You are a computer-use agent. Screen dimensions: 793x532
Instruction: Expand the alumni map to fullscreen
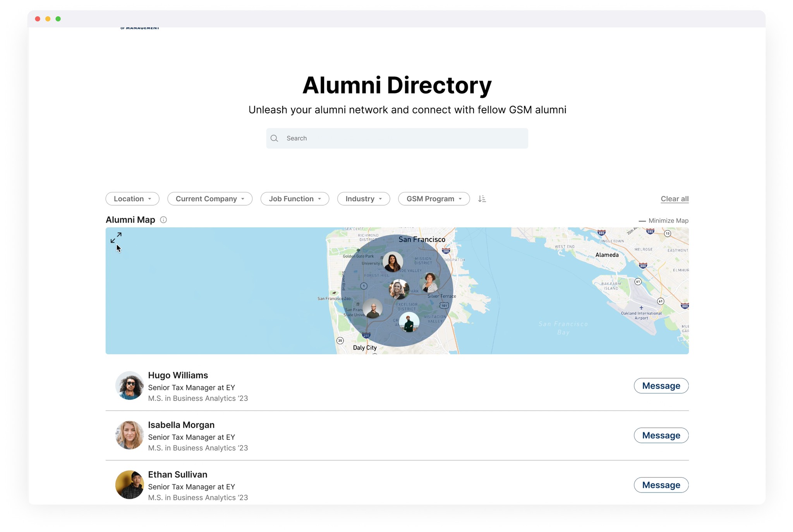[116, 238]
